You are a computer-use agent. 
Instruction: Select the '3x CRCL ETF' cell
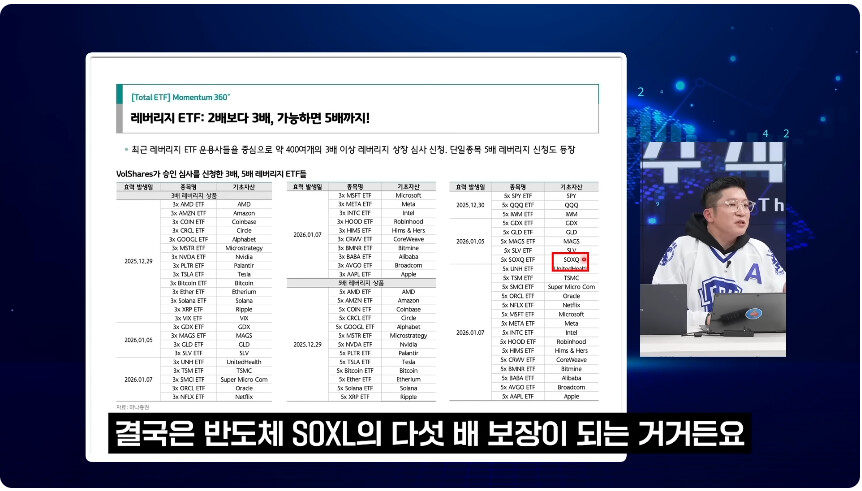click(188, 231)
